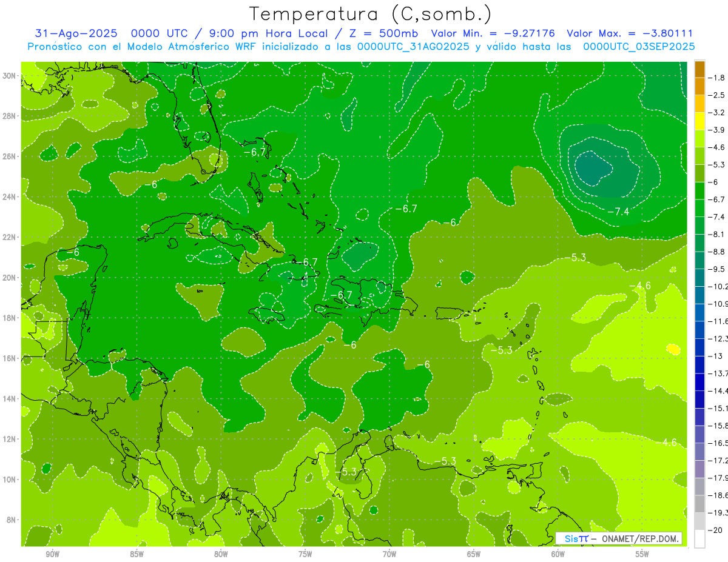The image size is (728, 562).
Task: Click the 28N latitude axis label
Action: tap(10, 116)
